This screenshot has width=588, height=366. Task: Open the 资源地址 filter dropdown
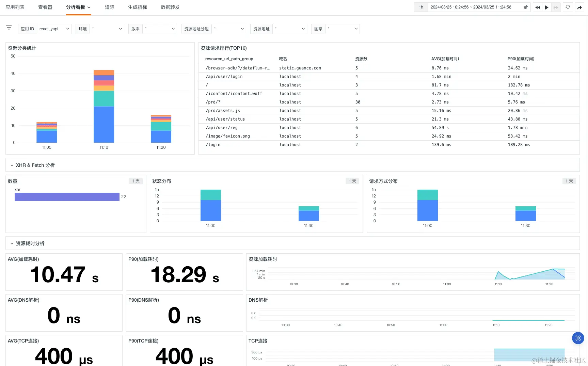[290, 29]
